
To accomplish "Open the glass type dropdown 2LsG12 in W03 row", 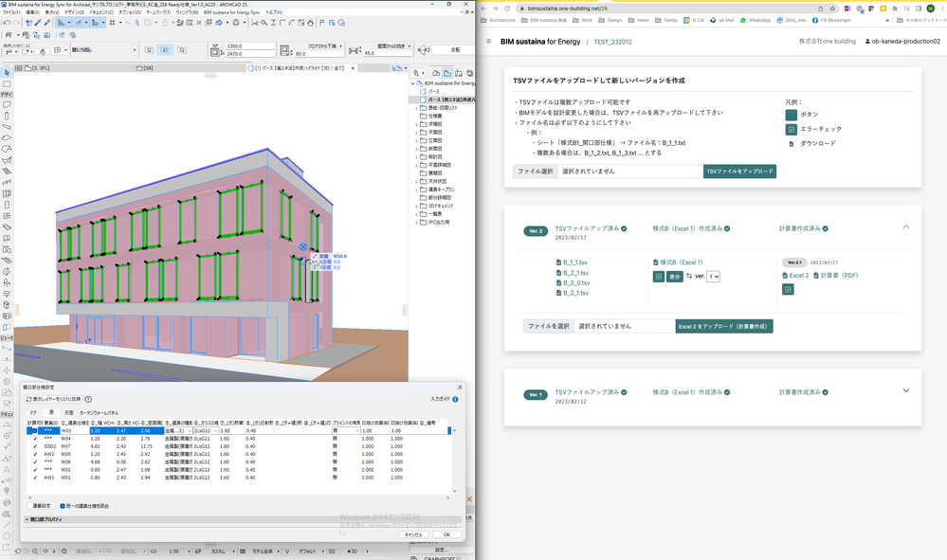I will click(206, 431).
